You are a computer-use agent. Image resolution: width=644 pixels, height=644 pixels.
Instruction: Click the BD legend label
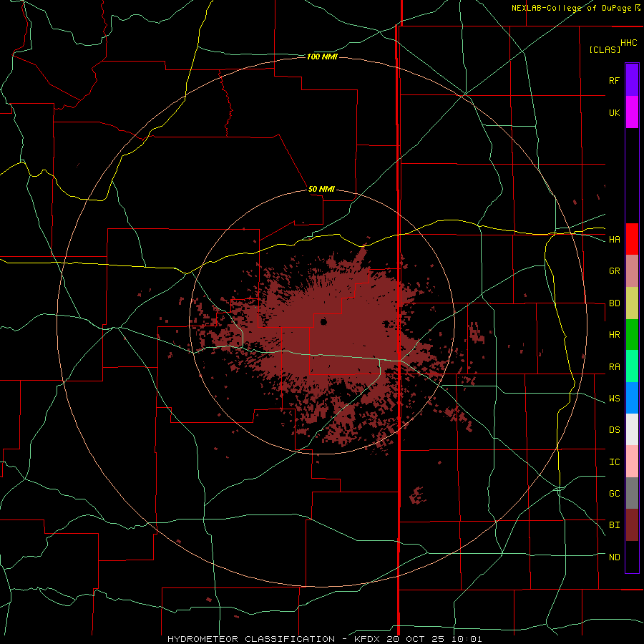tap(614, 303)
